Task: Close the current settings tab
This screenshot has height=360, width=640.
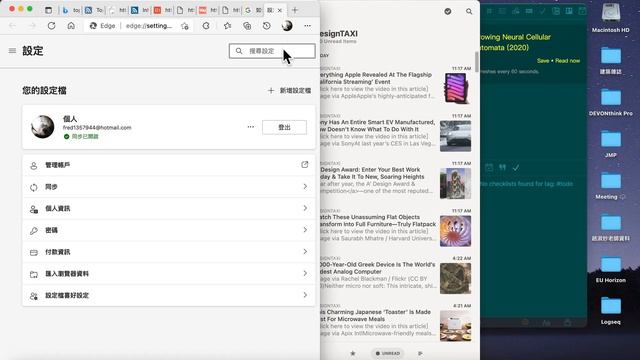Action: click(280, 10)
